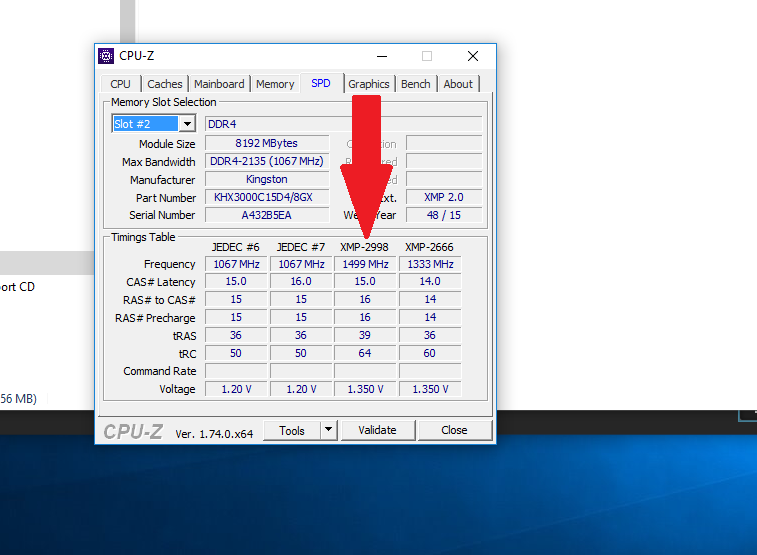Click the empty JEDEC #6 Command Rate field
The height and width of the screenshot is (555, 757).
(236, 371)
